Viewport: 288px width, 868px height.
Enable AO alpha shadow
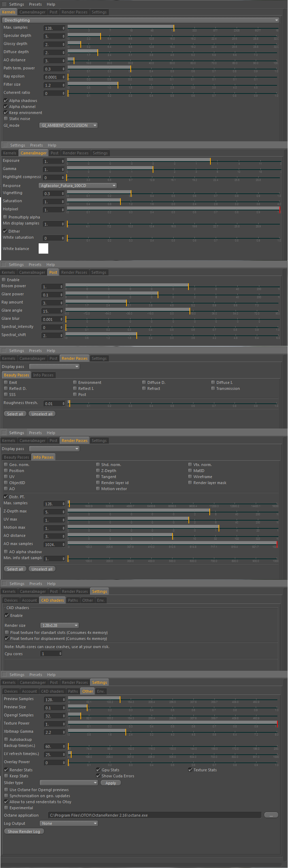[6, 552]
